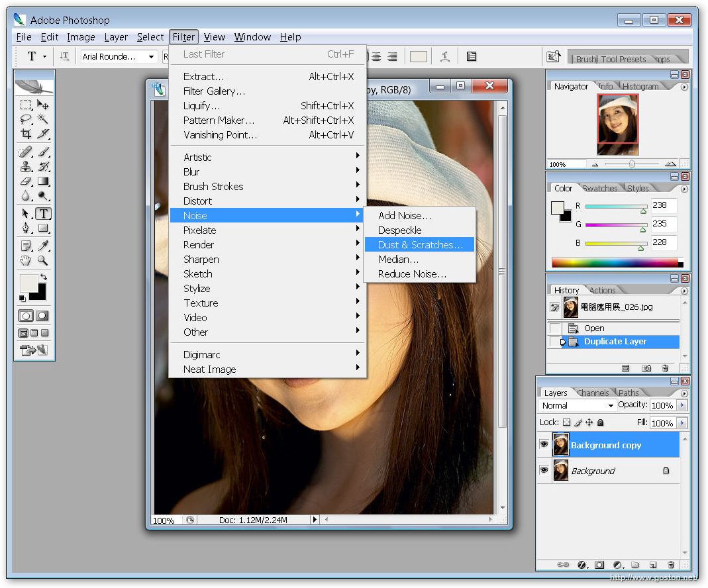Viewport: 708px width, 588px height.
Task: Hide the Background copy layer
Action: coord(544,444)
